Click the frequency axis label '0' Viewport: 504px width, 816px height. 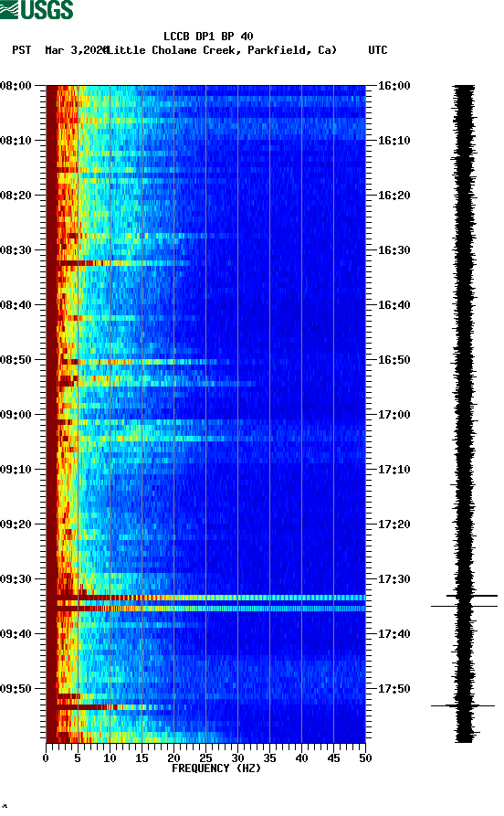click(x=46, y=758)
